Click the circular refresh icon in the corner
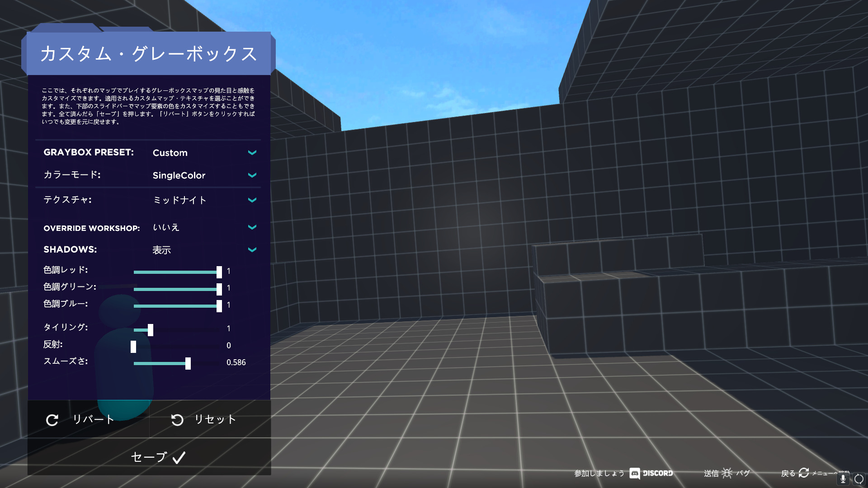868x488 pixels. pos(859,479)
